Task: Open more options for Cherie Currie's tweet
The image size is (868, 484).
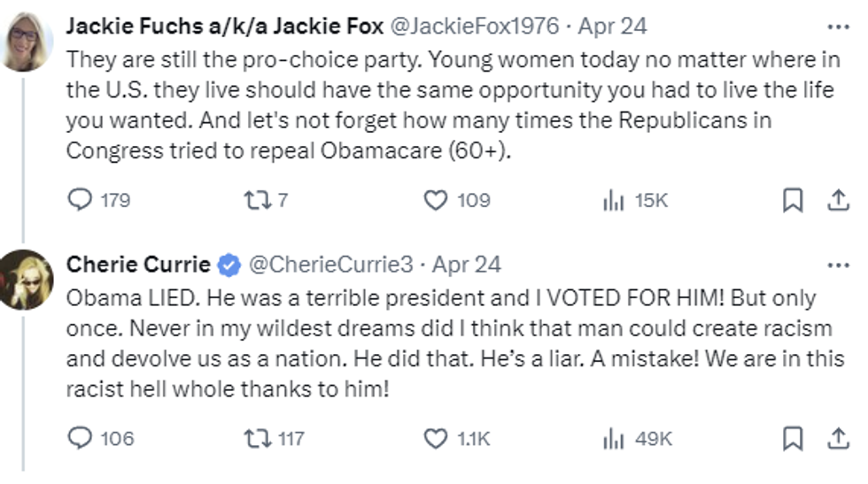Action: (x=837, y=265)
